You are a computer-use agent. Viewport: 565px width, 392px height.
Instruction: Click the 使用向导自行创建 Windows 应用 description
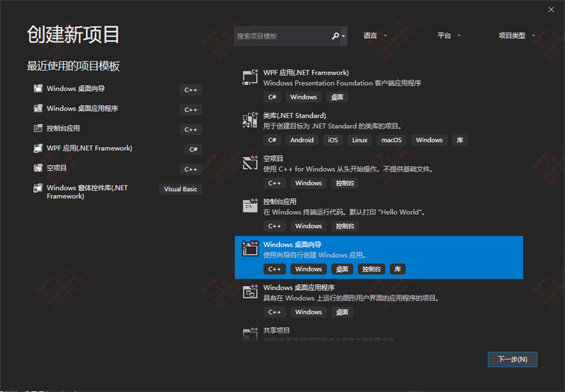click(x=315, y=255)
